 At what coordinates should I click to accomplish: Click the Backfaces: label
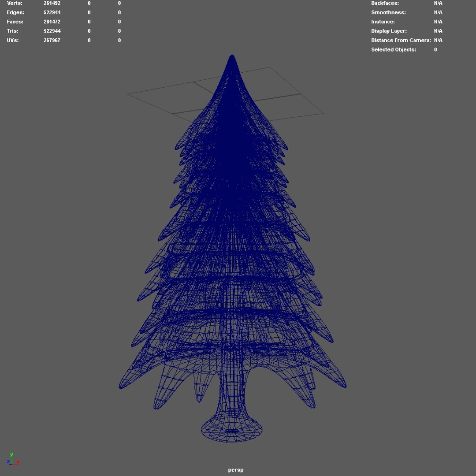tap(385, 3)
